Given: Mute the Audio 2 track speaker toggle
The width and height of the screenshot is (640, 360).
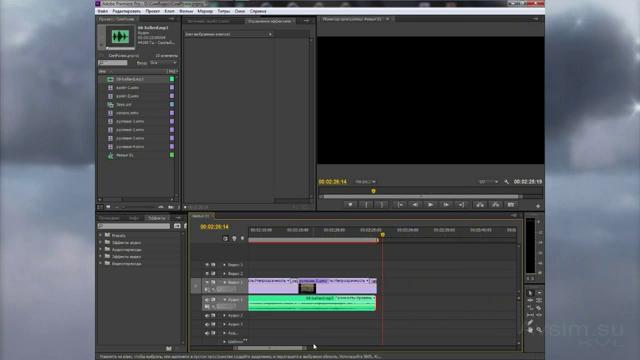Looking at the screenshot, I should (207, 316).
